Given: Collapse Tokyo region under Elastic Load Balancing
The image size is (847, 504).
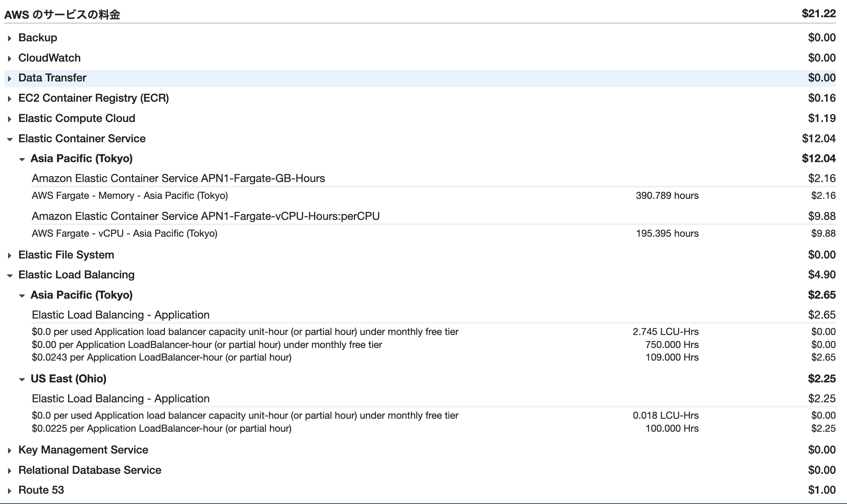Looking at the screenshot, I should [22, 296].
